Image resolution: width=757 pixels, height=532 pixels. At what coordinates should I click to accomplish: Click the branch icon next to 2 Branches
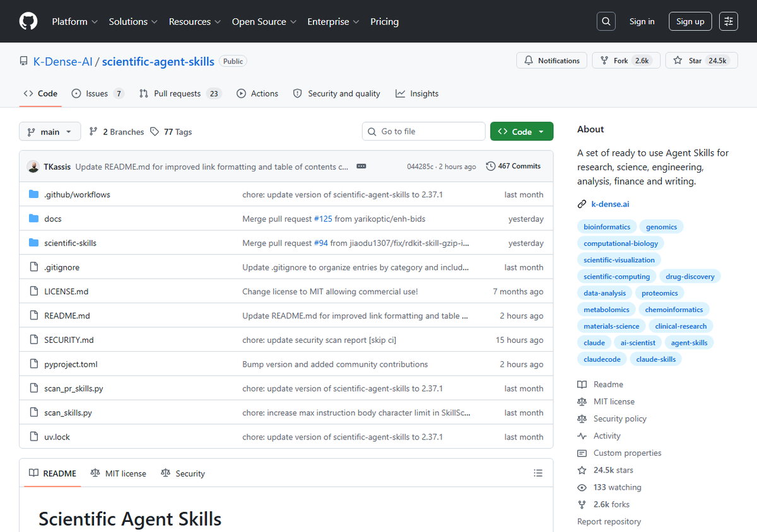pyautogui.click(x=93, y=132)
